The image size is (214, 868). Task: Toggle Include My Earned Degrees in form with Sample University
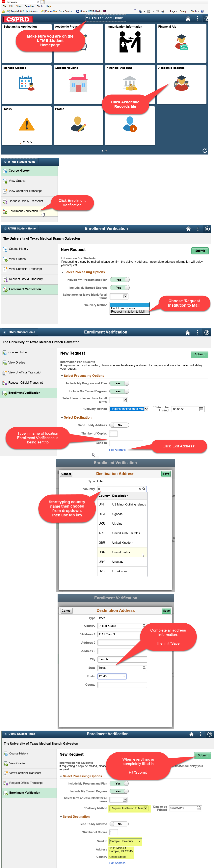click(119, 791)
